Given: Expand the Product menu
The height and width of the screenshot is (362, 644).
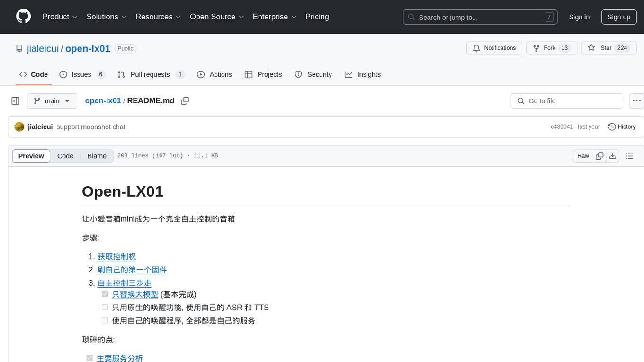Looking at the screenshot, I should click(x=60, y=17).
